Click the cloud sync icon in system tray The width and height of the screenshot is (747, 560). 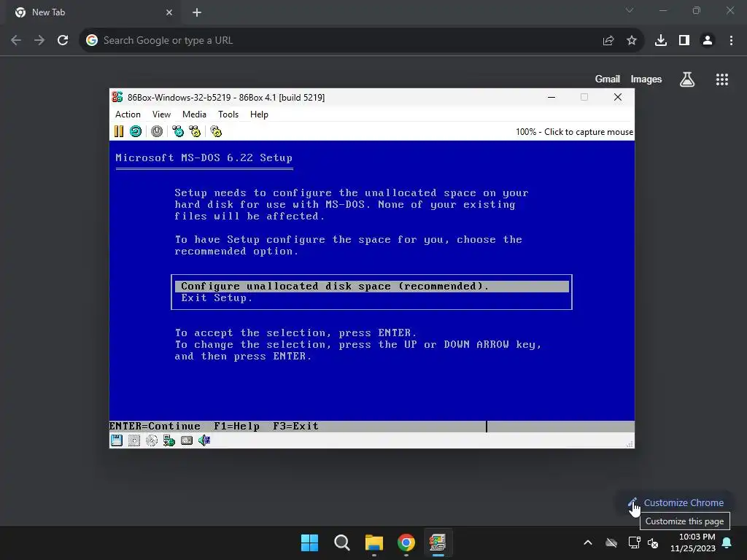pos(611,542)
